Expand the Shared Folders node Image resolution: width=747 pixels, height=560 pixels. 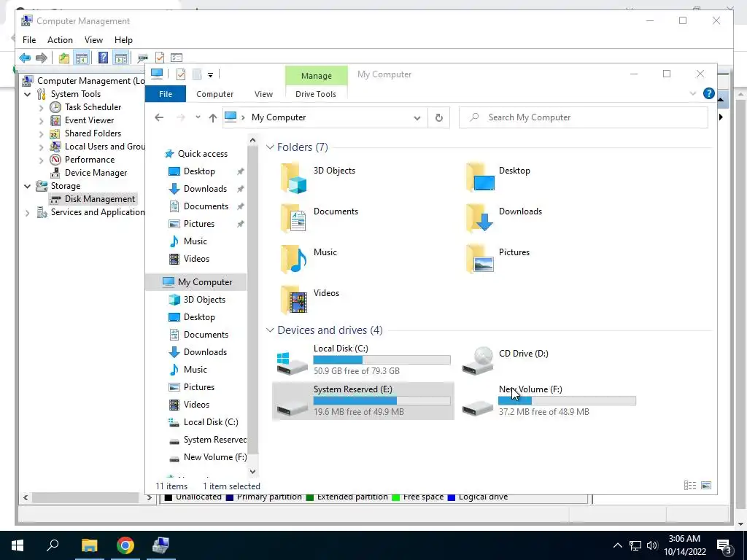(42, 134)
